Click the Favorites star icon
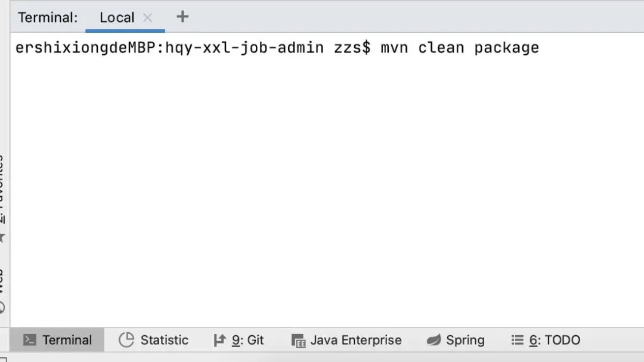The image size is (644, 362). pyautogui.click(x=2, y=237)
